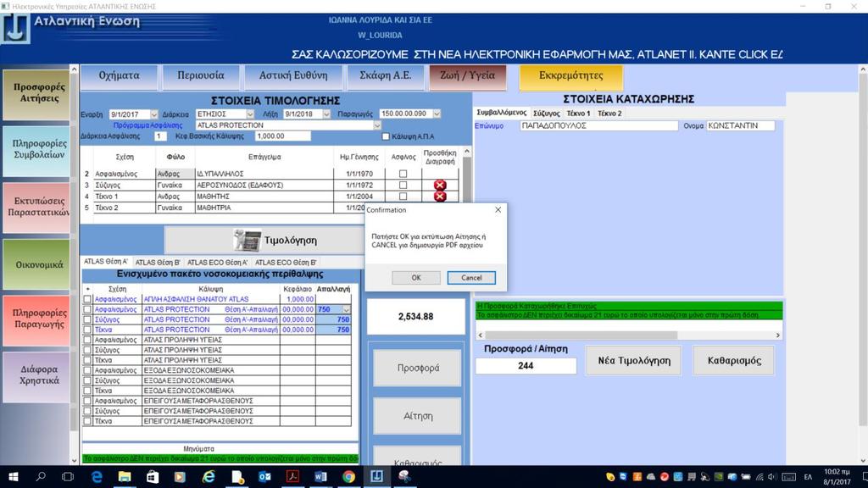Delete the Σύζυγος row with red X
868x488 pixels.
(440, 186)
